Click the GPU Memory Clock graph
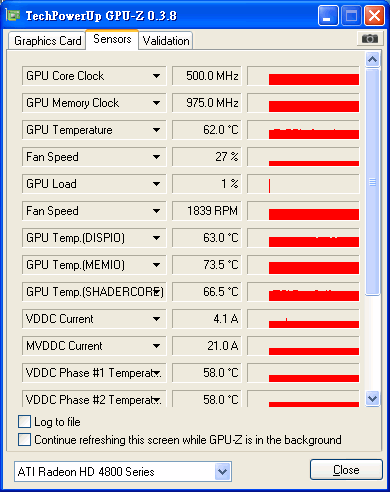The height and width of the screenshot is (492, 390). coord(303,103)
